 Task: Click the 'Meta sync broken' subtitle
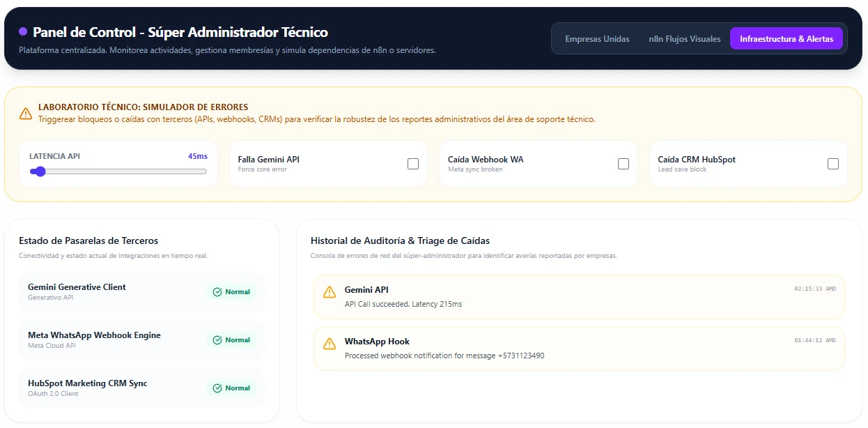[475, 169]
